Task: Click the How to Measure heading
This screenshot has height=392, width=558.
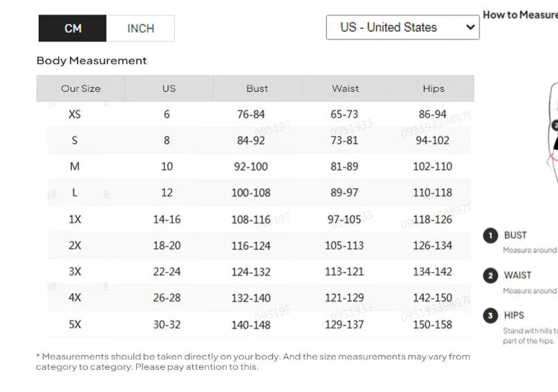Action: (520, 15)
